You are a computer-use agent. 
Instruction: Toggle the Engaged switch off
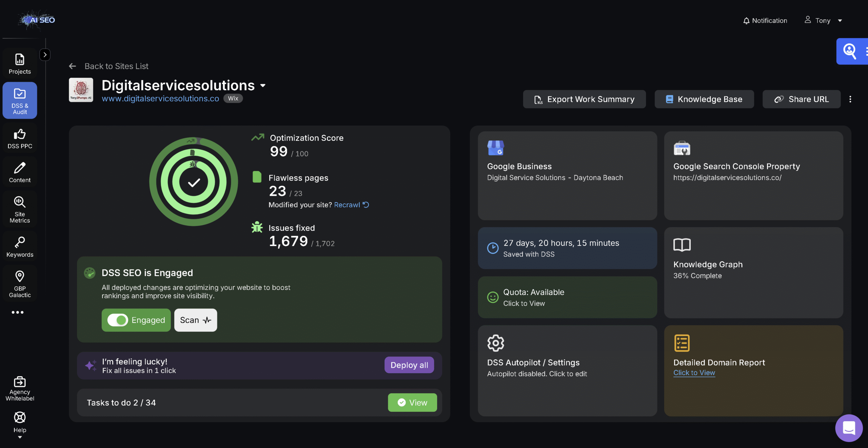point(118,320)
